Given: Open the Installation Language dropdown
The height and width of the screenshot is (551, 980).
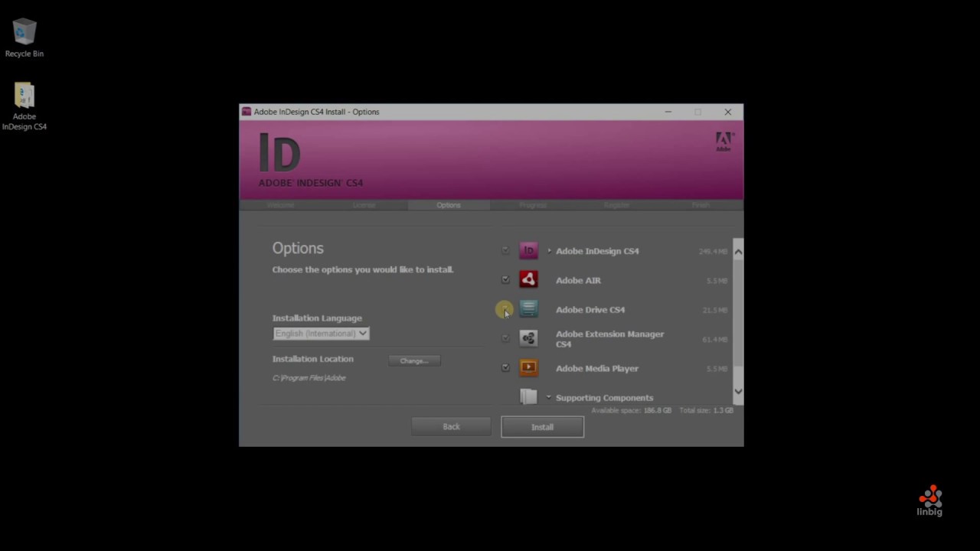Looking at the screenshot, I should (322, 334).
